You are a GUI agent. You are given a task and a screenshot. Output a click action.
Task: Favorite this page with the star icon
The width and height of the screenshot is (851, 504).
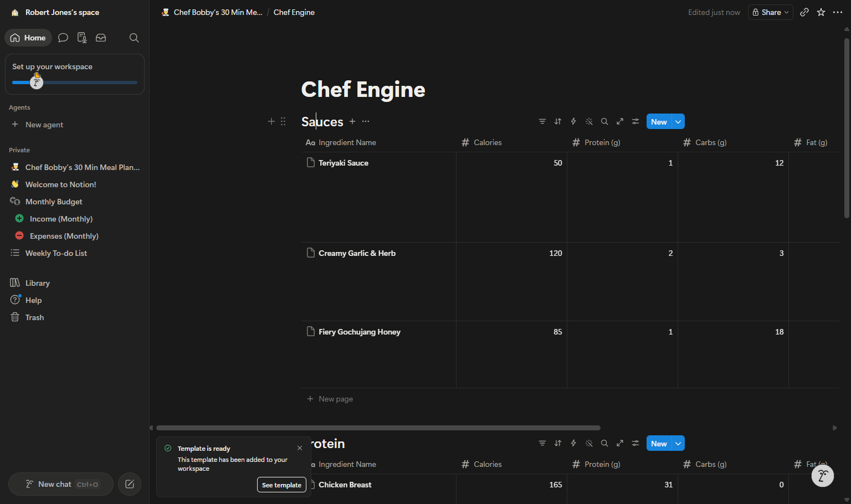click(821, 12)
